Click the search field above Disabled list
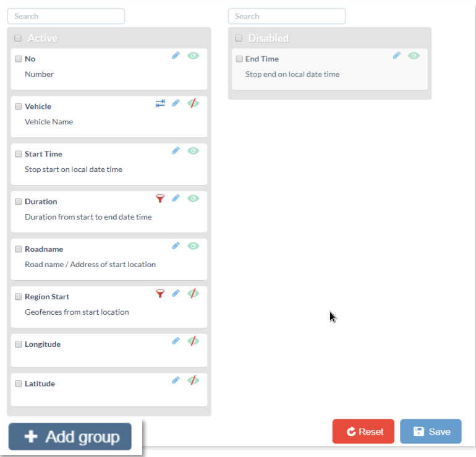Screen dimensions: 476x457 point(287,16)
